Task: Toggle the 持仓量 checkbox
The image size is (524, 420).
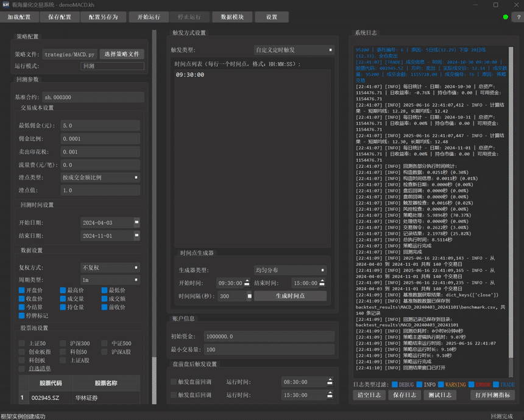Action: click(63, 307)
